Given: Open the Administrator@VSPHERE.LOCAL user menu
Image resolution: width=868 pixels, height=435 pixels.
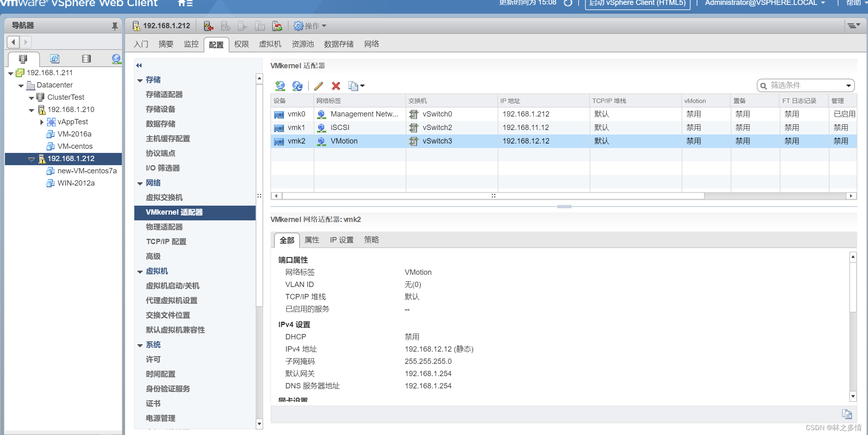Looking at the screenshot, I should point(765,3).
